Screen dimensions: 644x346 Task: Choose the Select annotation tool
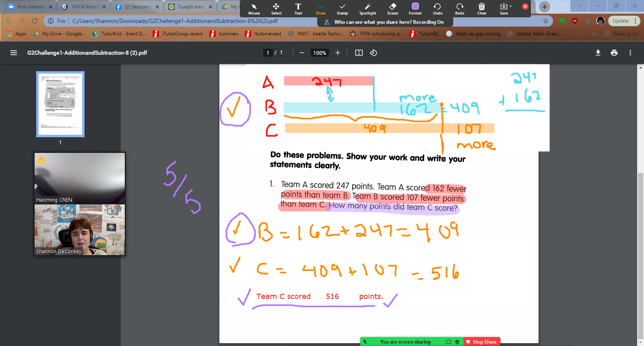pyautogui.click(x=276, y=9)
